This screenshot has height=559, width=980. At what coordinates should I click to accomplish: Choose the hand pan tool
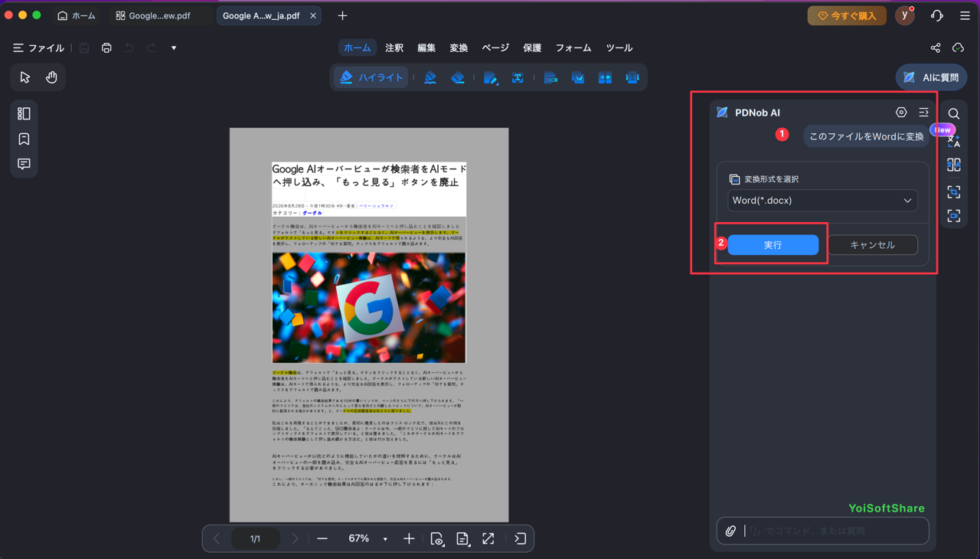click(51, 77)
